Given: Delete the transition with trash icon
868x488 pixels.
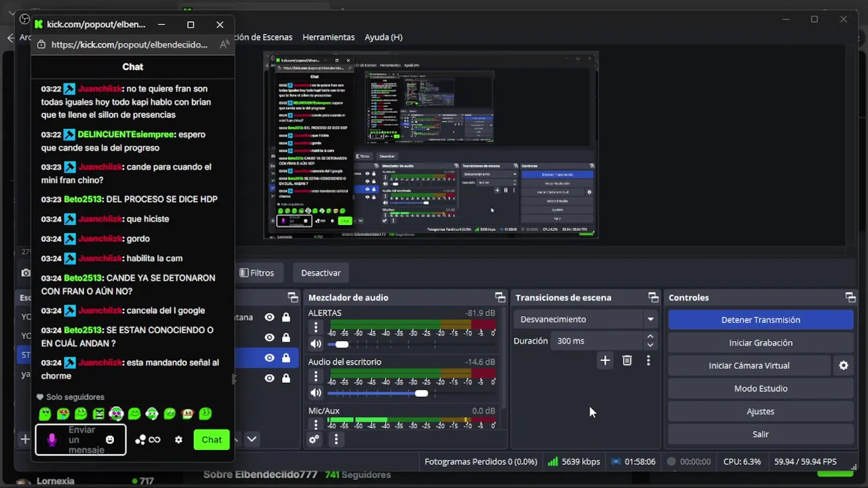Looking at the screenshot, I should coord(627,361).
